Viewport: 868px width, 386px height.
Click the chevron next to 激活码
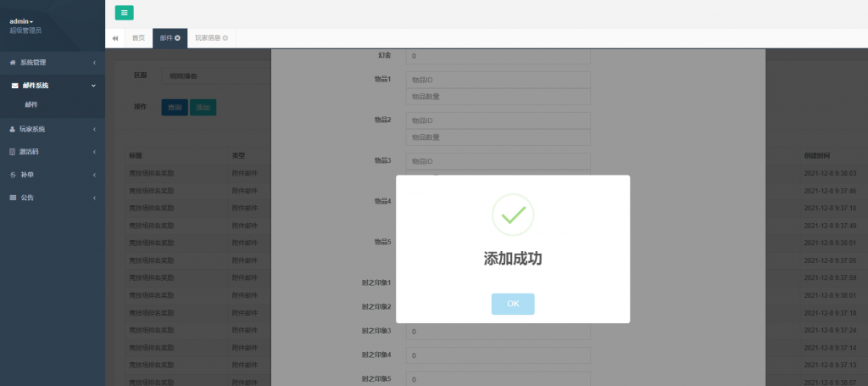(94, 152)
